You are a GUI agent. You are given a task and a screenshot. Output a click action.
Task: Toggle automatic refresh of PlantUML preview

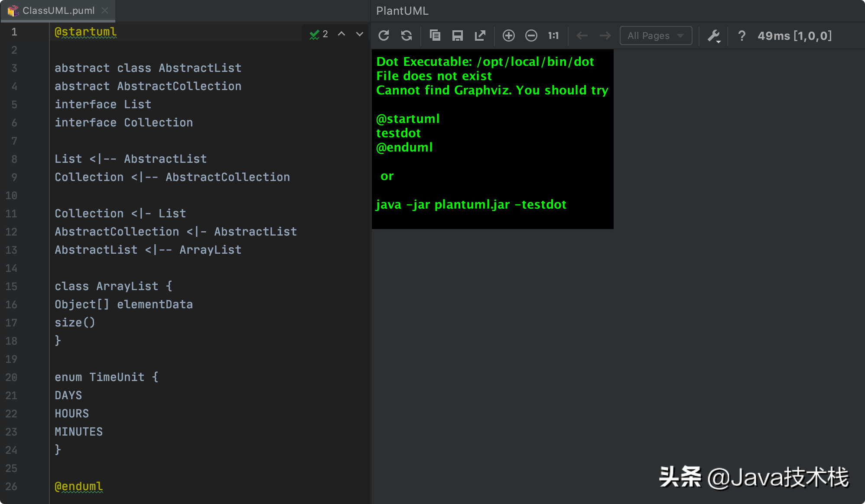coord(406,36)
